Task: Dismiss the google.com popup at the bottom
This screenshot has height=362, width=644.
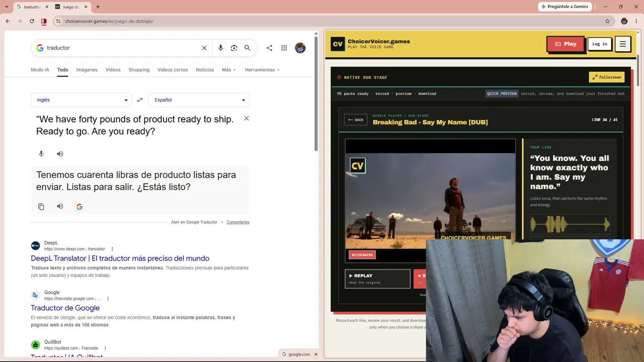Action: pyautogui.click(x=316, y=354)
